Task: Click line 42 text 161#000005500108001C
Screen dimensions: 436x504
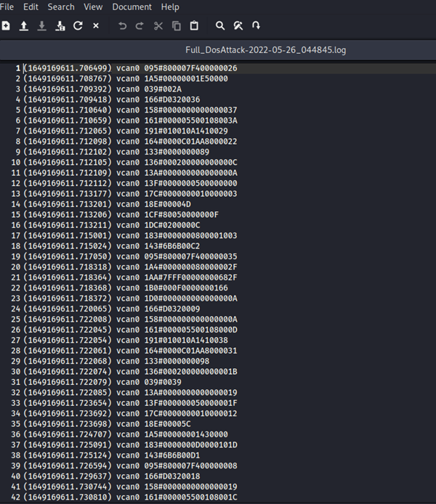Action: click(x=190, y=497)
